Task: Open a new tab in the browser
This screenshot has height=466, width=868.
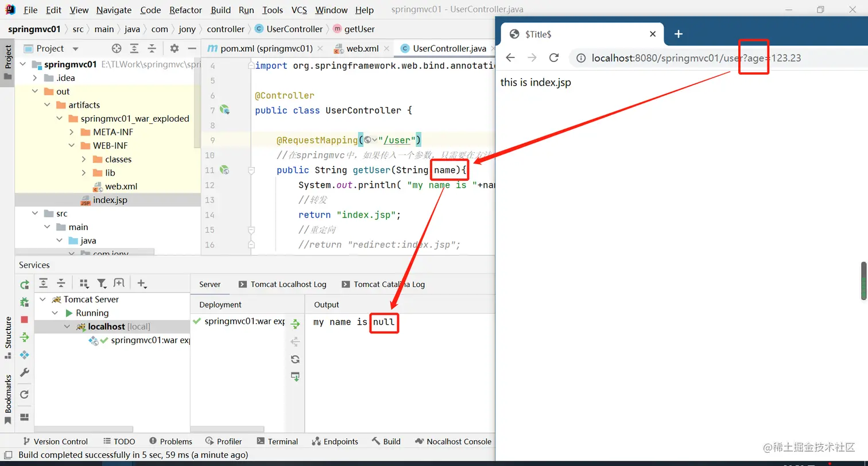Action: click(x=678, y=34)
